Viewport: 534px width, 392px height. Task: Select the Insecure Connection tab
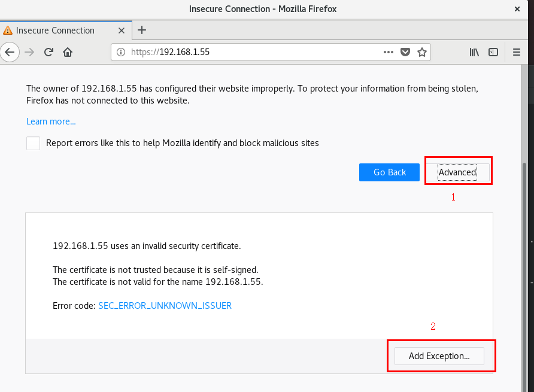(x=66, y=31)
